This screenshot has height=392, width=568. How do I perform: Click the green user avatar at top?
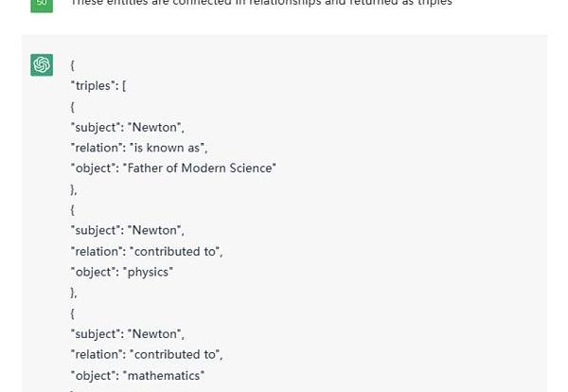[42, 4]
